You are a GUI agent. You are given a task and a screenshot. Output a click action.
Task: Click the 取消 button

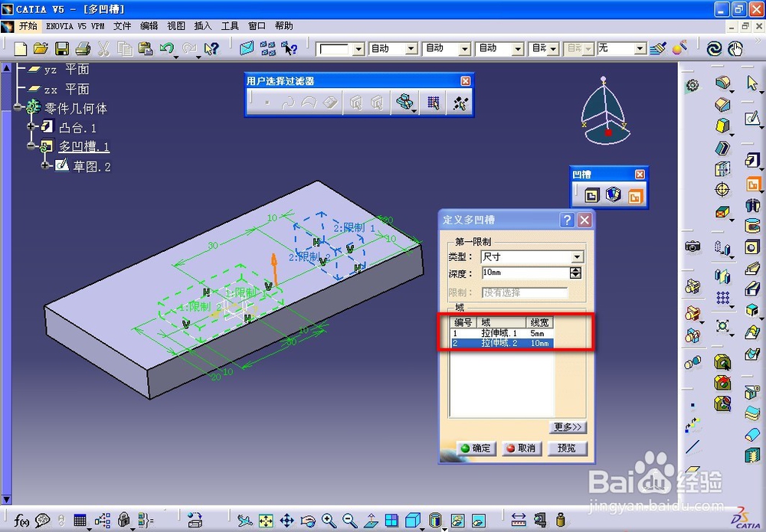pos(521,448)
